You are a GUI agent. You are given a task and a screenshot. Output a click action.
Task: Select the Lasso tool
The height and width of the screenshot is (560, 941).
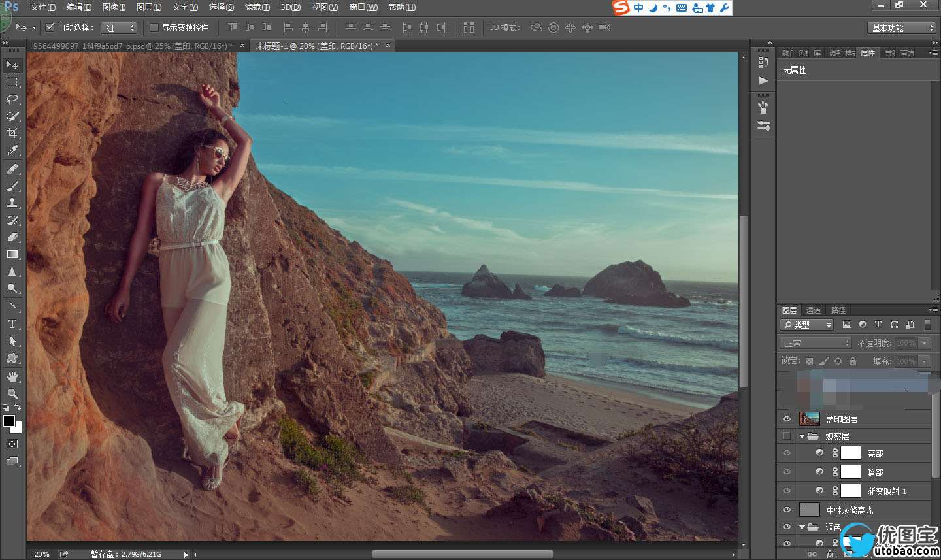click(x=12, y=99)
